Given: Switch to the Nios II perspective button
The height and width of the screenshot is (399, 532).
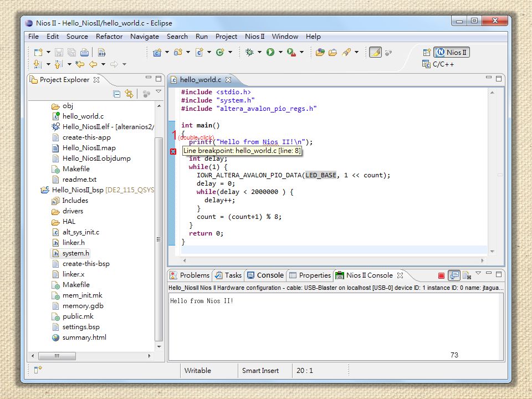Looking at the screenshot, I should click(452, 52).
